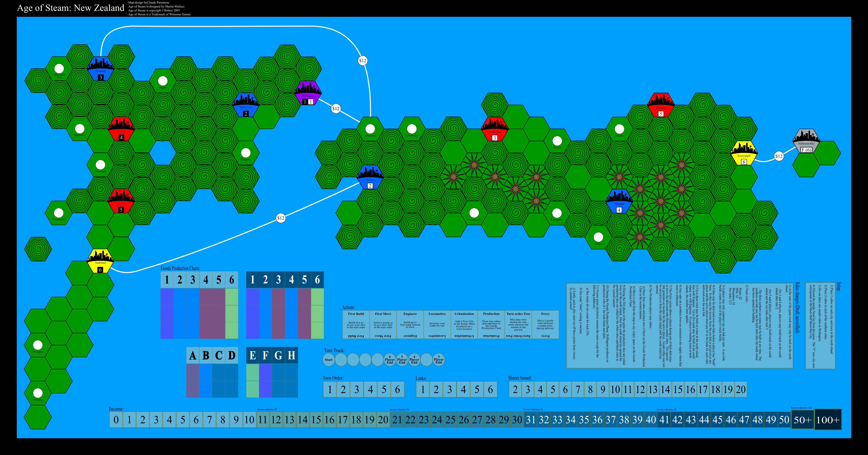Click the blue Wanaka city icon
868x455 pixels.
click(619, 201)
